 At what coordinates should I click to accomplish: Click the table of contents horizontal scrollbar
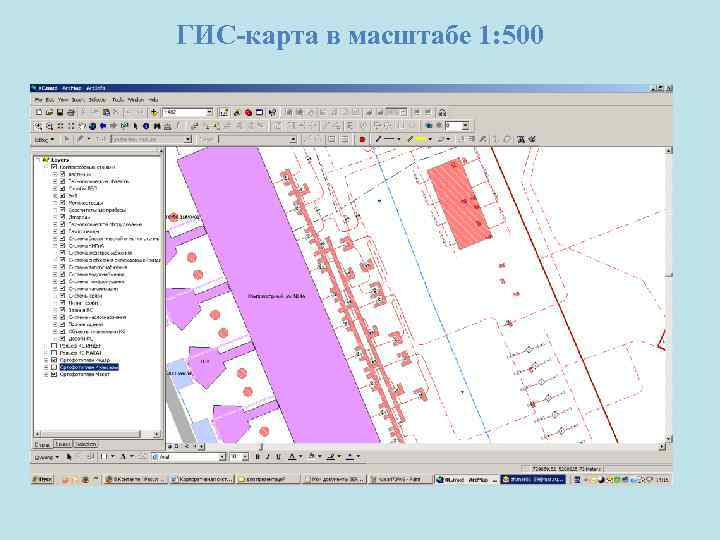click(97, 434)
